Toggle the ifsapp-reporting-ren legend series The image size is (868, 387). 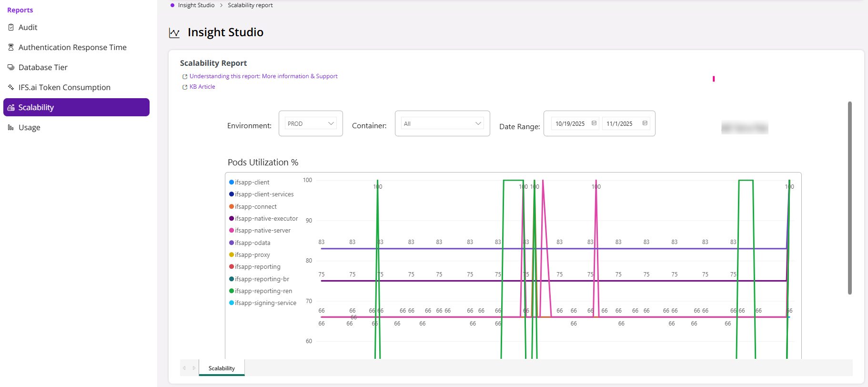click(261, 291)
